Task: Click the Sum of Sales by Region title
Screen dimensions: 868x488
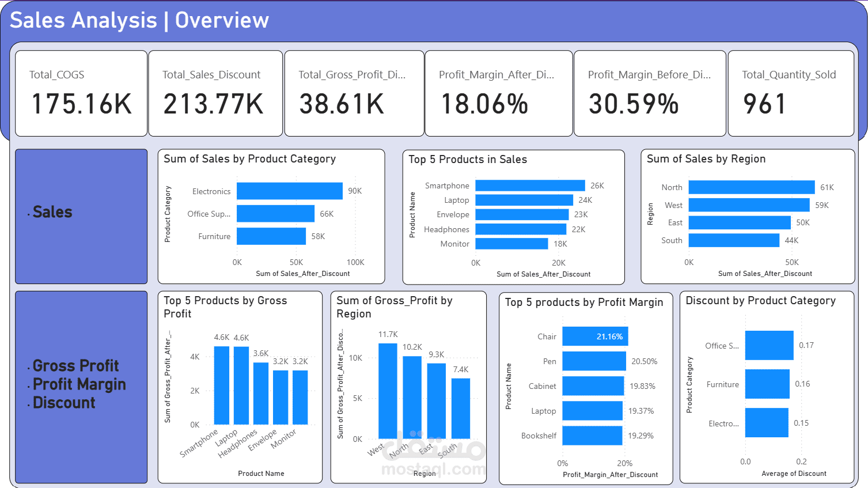Action: 706,159
